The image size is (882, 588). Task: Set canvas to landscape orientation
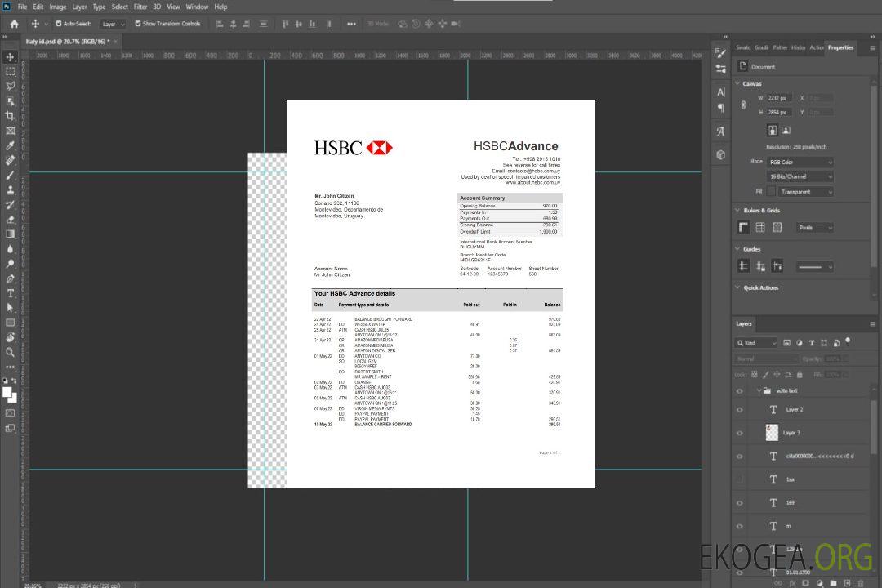pos(786,131)
